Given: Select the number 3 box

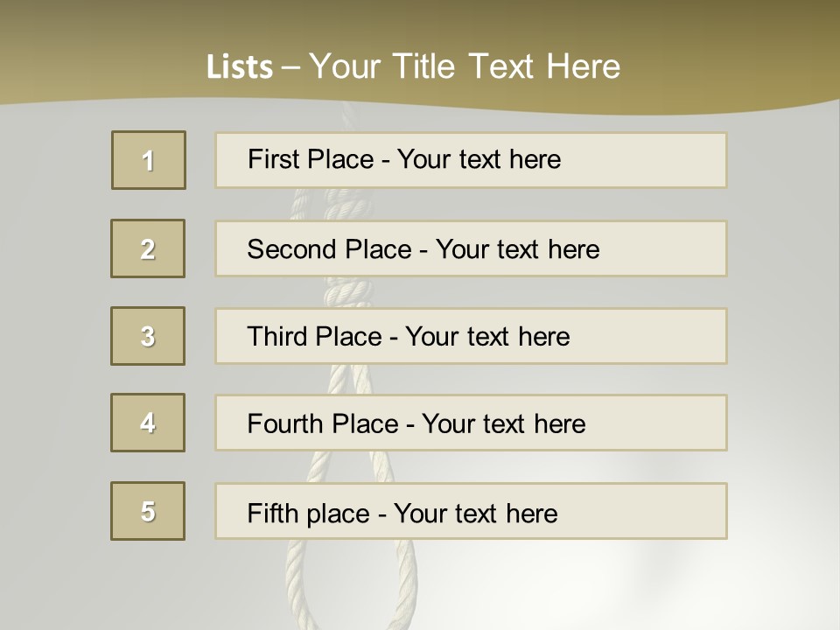Looking at the screenshot, I should (x=148, y=336).
